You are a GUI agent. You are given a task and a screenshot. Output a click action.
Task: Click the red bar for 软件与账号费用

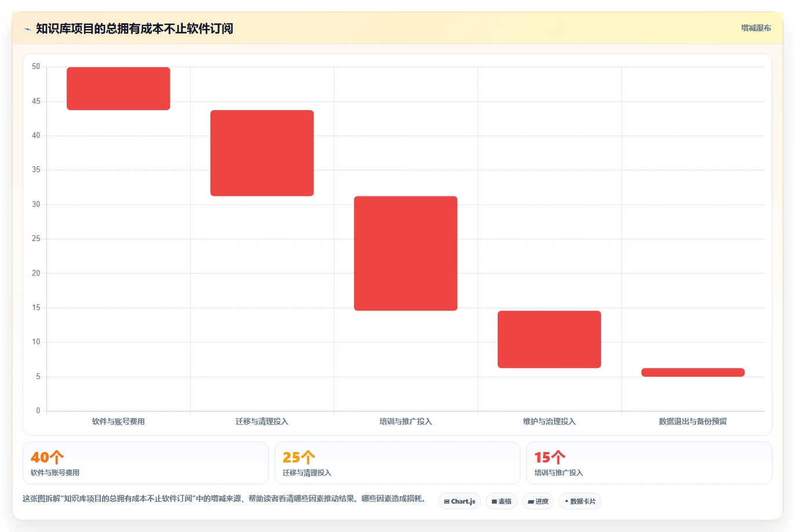tap(118, 89)
